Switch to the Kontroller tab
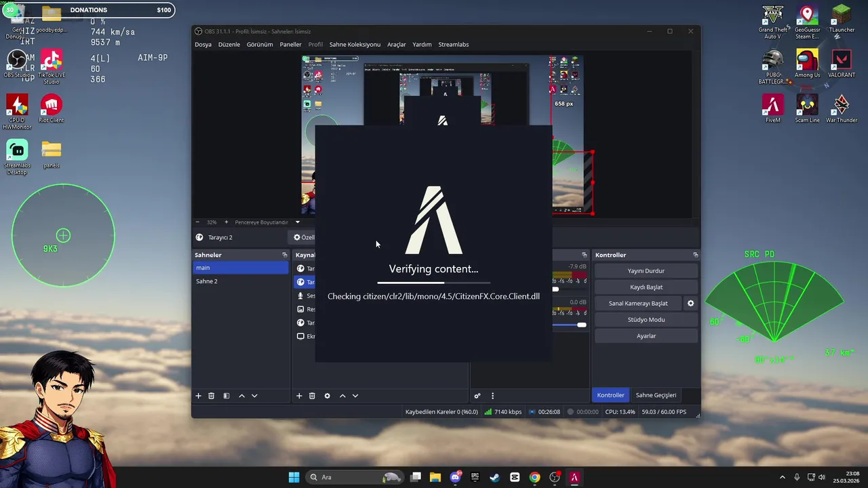The image size is (868, 488). pyautogui.click(x=610, y=395)
